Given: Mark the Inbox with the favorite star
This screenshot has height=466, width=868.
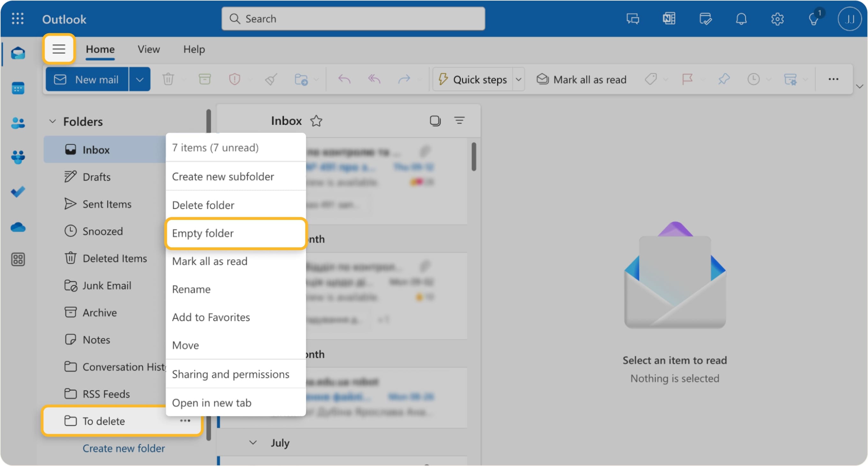Looking at the screenshot, I should click(316, 121).
